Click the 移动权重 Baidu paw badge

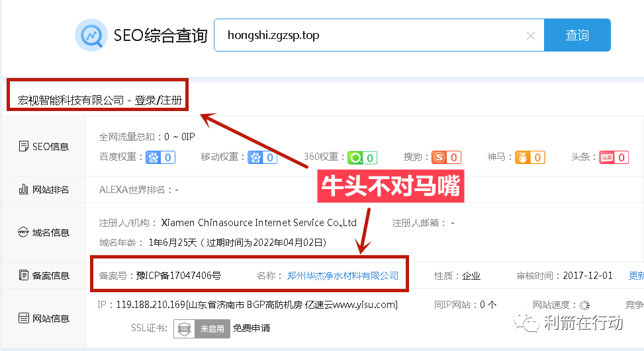pos(263,157)
